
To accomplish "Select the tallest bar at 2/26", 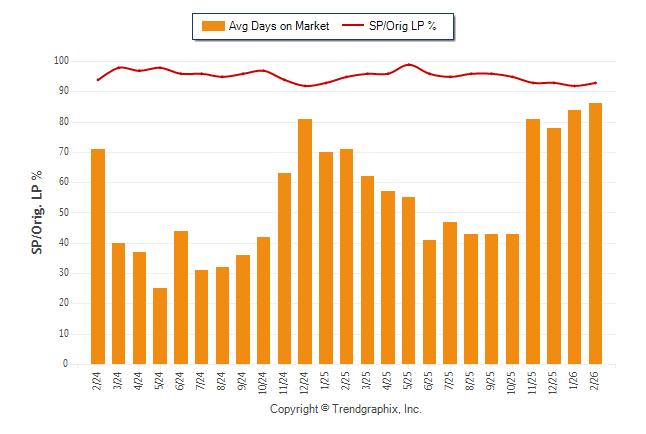I will pyautogui.click(x=596, y=233).
